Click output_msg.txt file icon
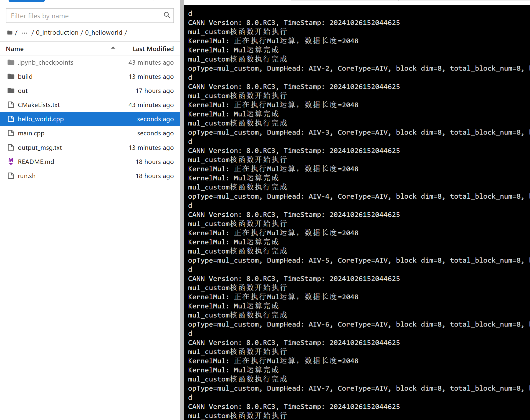This screenshot has width=530, height=420. 11,148
